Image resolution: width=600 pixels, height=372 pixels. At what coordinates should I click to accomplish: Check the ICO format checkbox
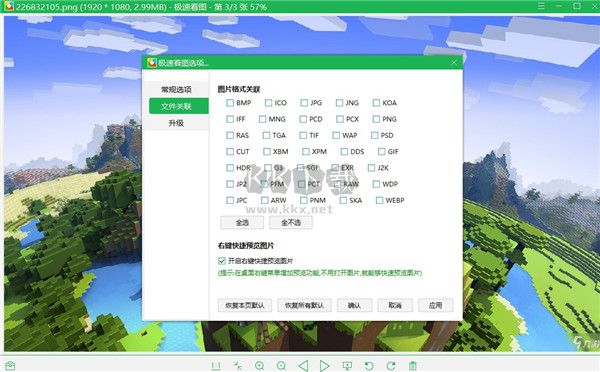pyautogui.click(x=269, y=103)
